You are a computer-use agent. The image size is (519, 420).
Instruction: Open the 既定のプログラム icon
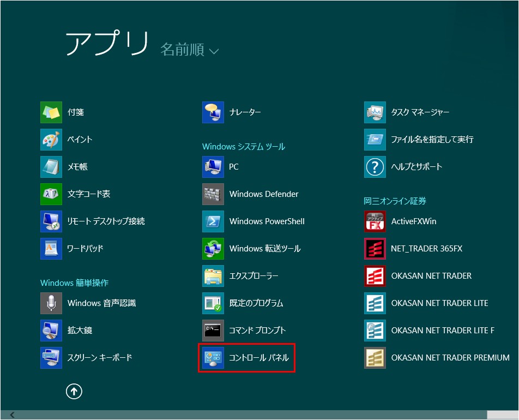tap(213, 303)
